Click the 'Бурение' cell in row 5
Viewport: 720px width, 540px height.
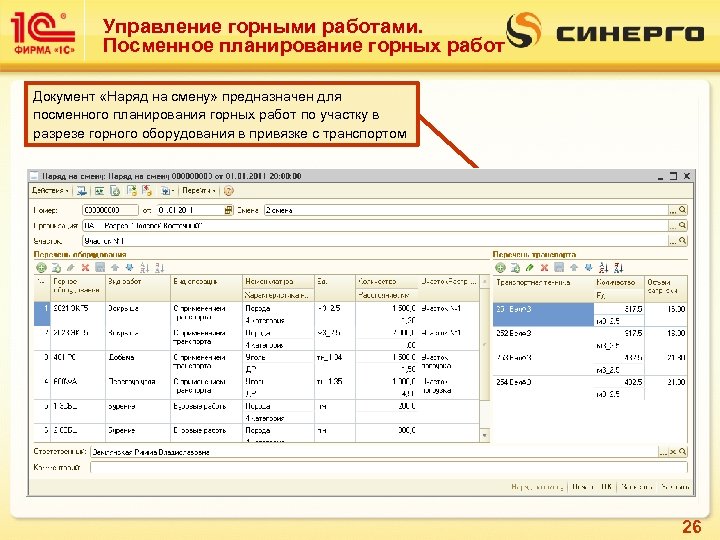[x=138, y=411]
